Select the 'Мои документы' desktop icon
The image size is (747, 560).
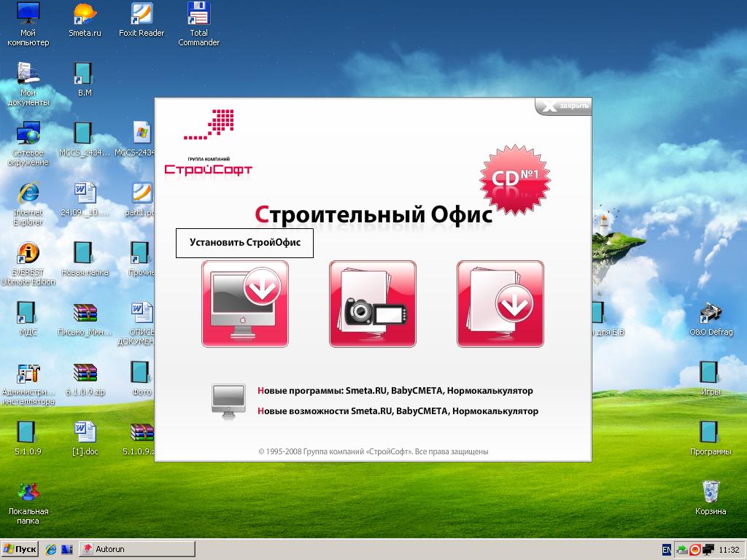coord(28,84)
